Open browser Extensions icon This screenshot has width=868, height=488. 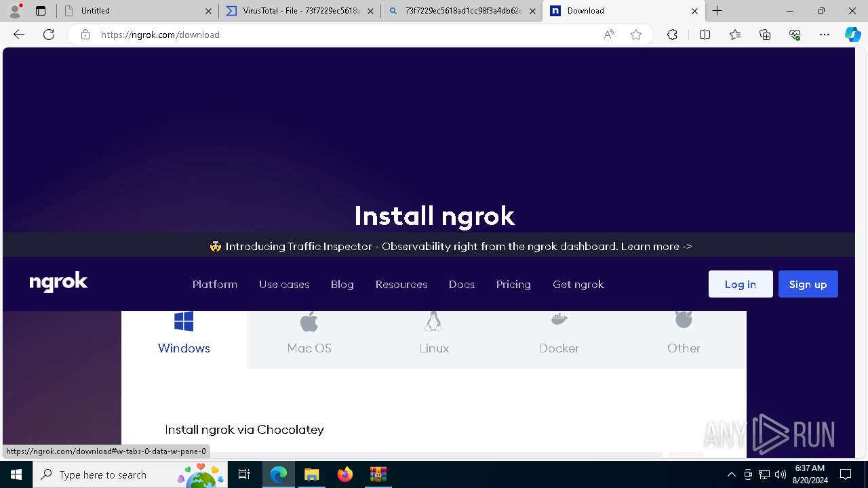[x=672, y=35]
